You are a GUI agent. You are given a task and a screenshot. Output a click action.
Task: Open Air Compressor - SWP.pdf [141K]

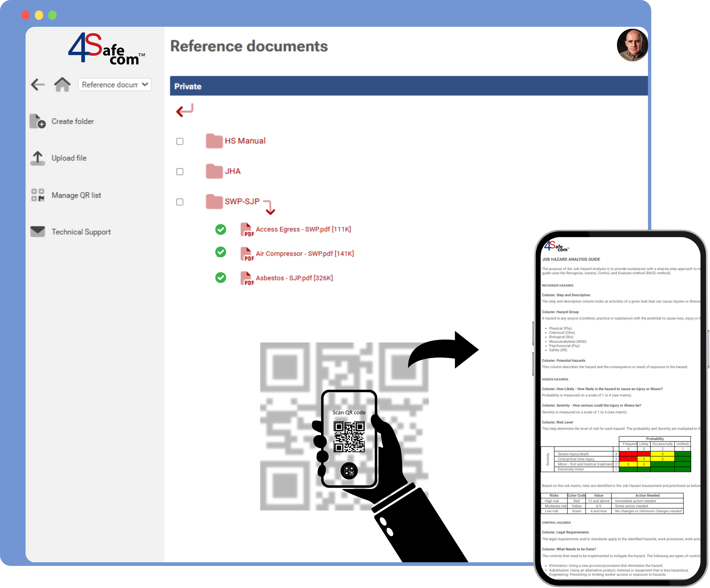coord(305,254)
